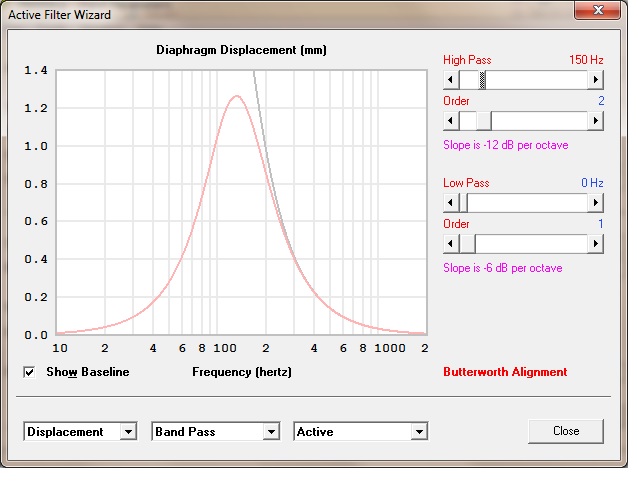This screenshot has height=484, width=638.
Task: Click left arrow of Low Pass frequency slider
Action: 451,203
